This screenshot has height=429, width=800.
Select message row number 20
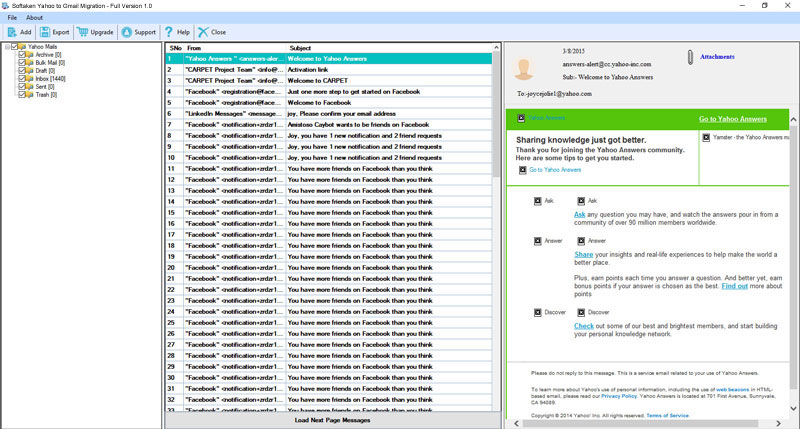tap(329, 268)
